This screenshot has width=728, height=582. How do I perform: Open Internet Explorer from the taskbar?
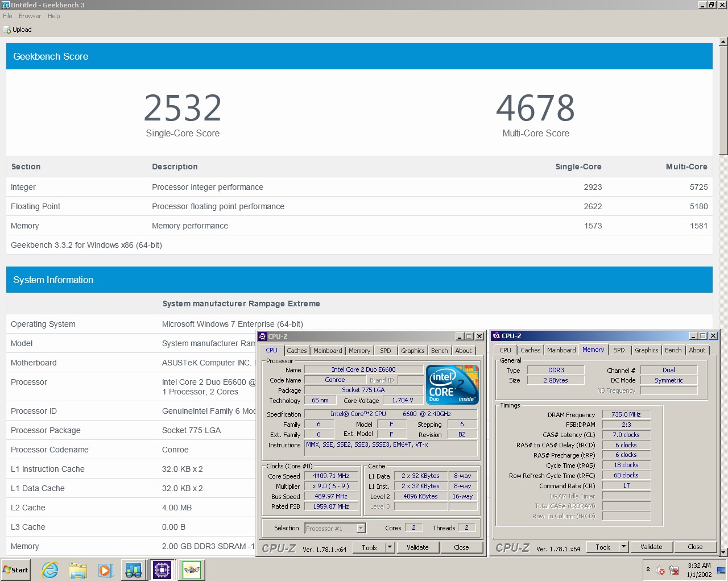pyautogui.click(x=50, y=569)
